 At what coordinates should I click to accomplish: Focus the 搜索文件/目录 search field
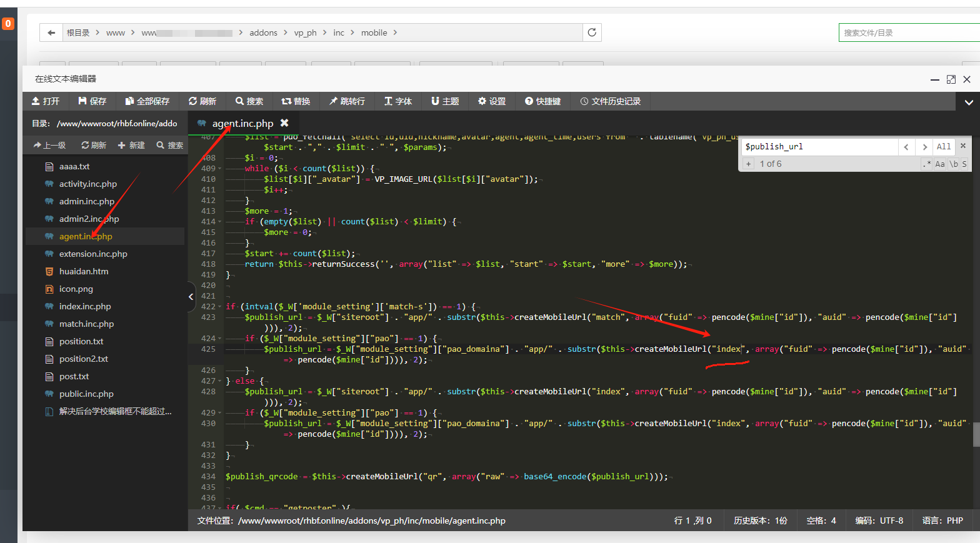pos(909,32)
